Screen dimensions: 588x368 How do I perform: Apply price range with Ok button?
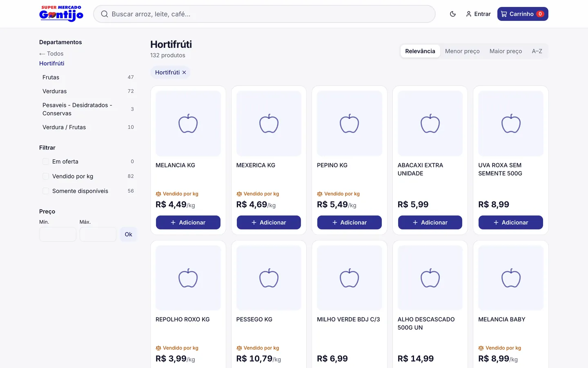click(x=129, y=234)
